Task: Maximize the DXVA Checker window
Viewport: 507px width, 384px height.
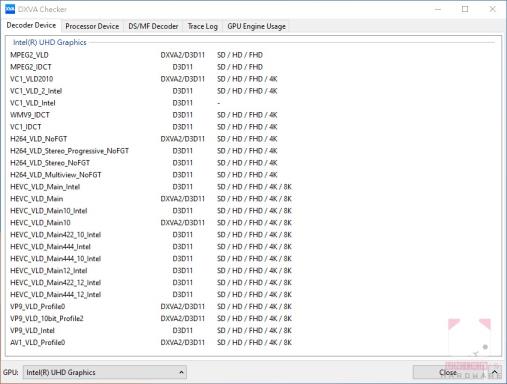Action: point(465,9)
